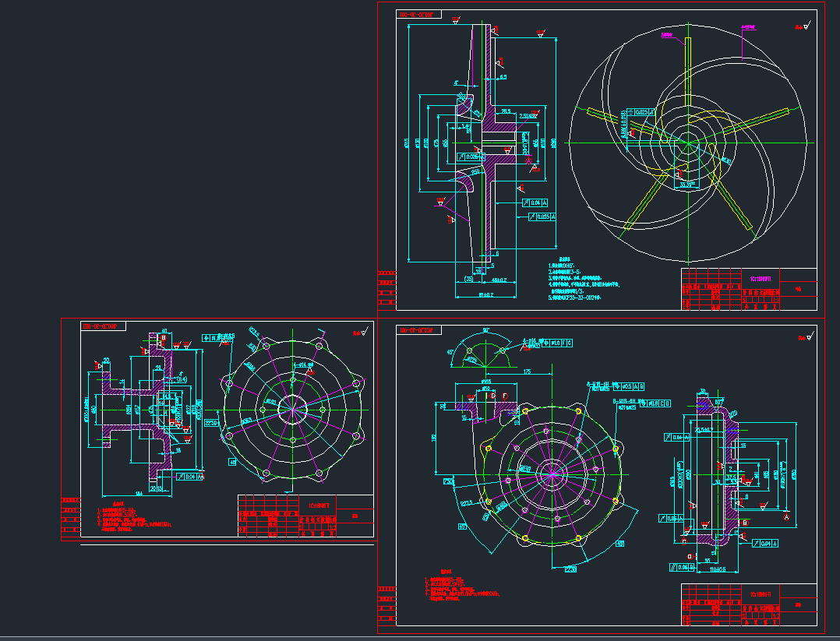The height and width of the screenshot is (641, 840).
Task: Click the cyan technical notes on the impeller sheet
Action: 581,279
